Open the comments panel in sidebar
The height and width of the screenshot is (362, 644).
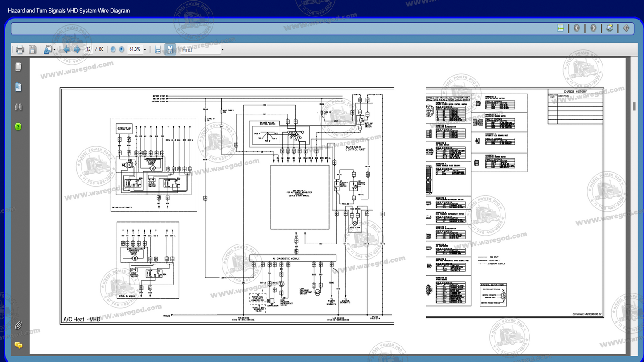pos(18,345)
